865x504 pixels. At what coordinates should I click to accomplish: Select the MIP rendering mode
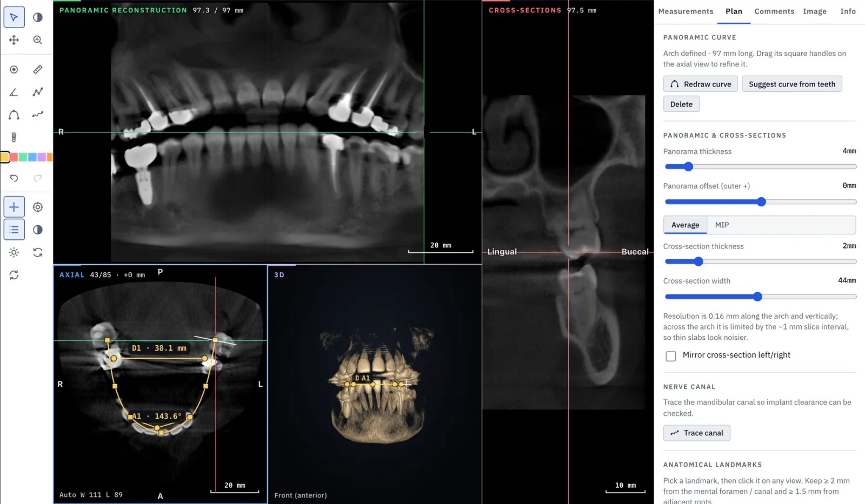722,225
